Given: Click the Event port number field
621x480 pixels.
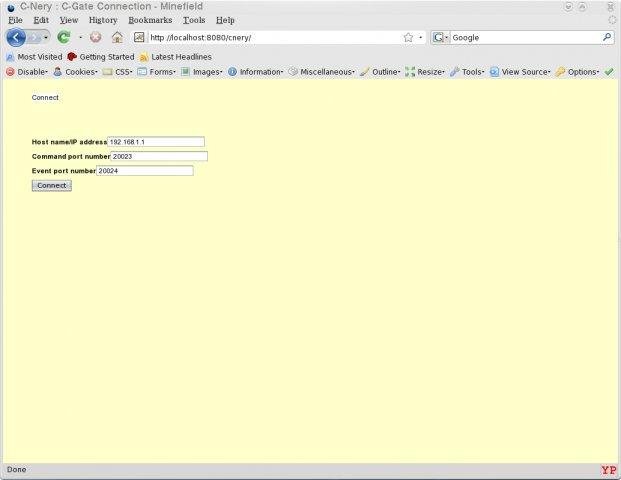Looking at the screenshot, I should 145,171.
